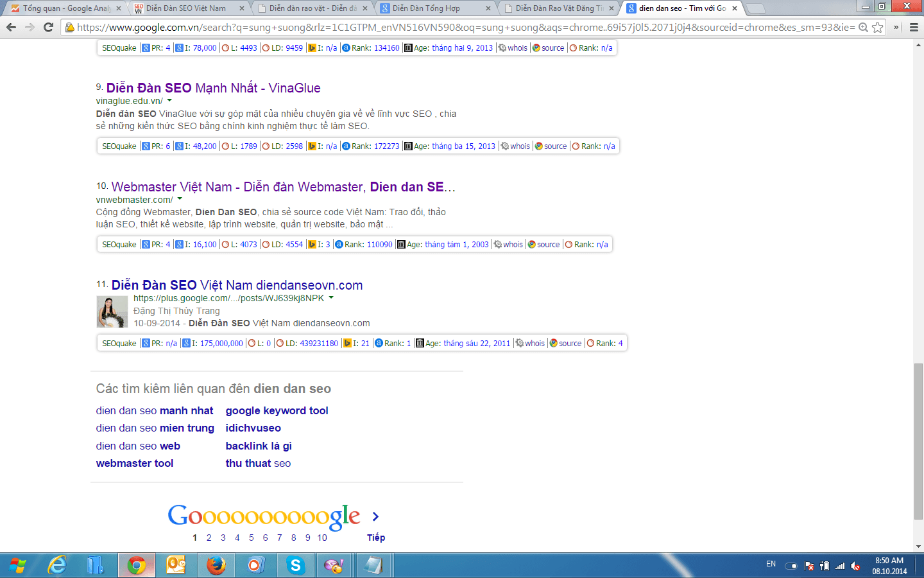Open related search google keyword tool
This screenshot has width=924, height=578.
(277, 410)
